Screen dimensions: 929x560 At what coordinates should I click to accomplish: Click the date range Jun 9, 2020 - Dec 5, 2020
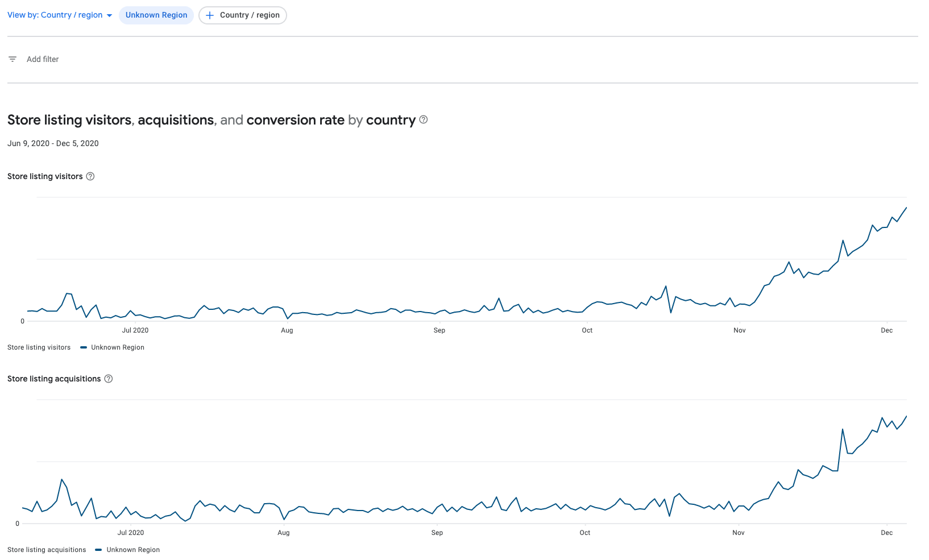53,143
